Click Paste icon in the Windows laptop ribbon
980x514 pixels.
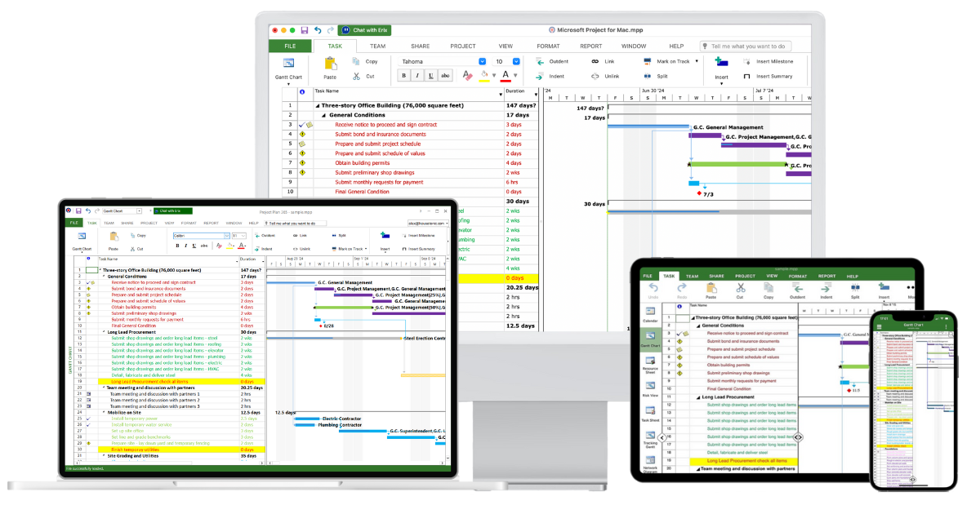pos(114,236)
